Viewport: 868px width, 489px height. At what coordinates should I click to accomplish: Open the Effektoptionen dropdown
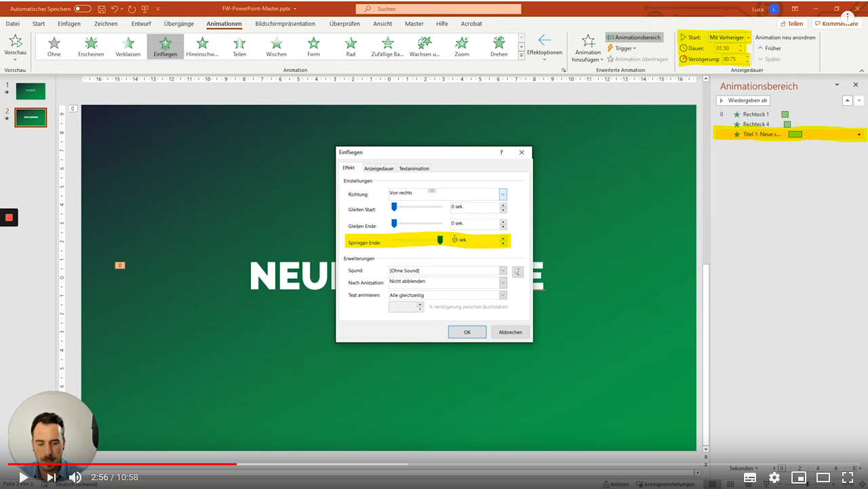(x=545, y=46)
